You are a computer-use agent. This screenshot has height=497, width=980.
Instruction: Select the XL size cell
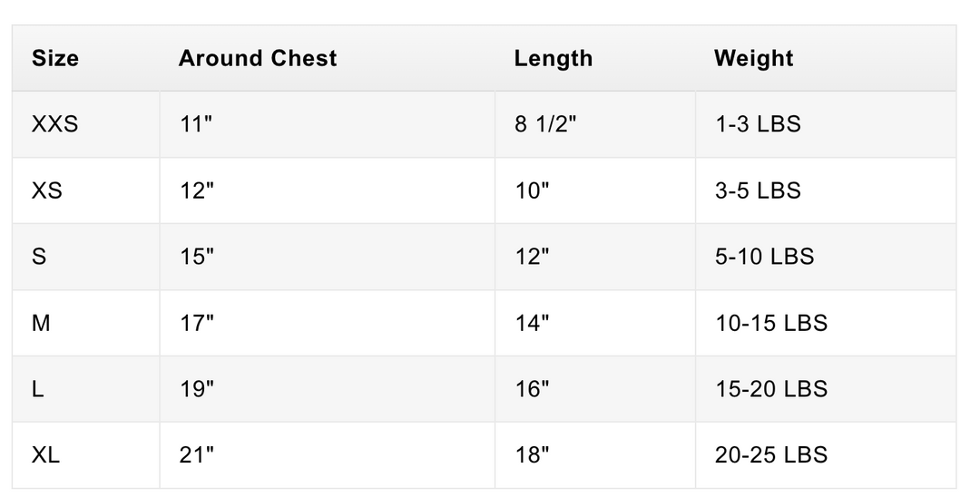tap(85, 455)
